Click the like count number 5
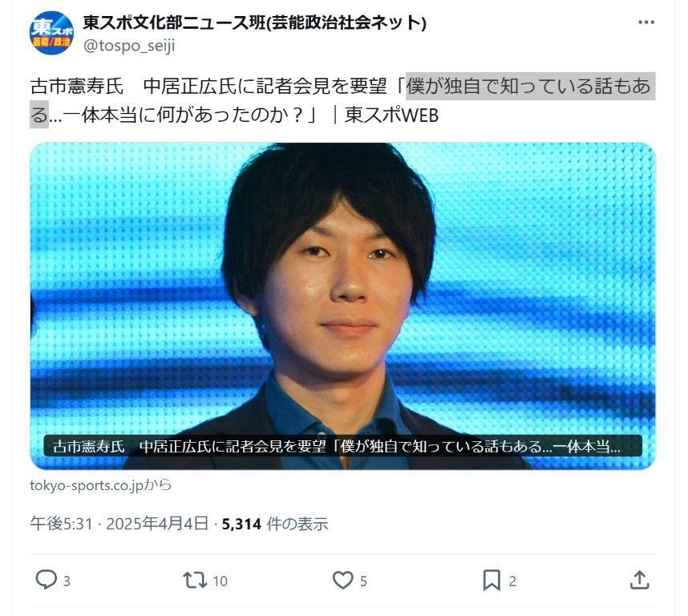688x616 pixels. 363,582
